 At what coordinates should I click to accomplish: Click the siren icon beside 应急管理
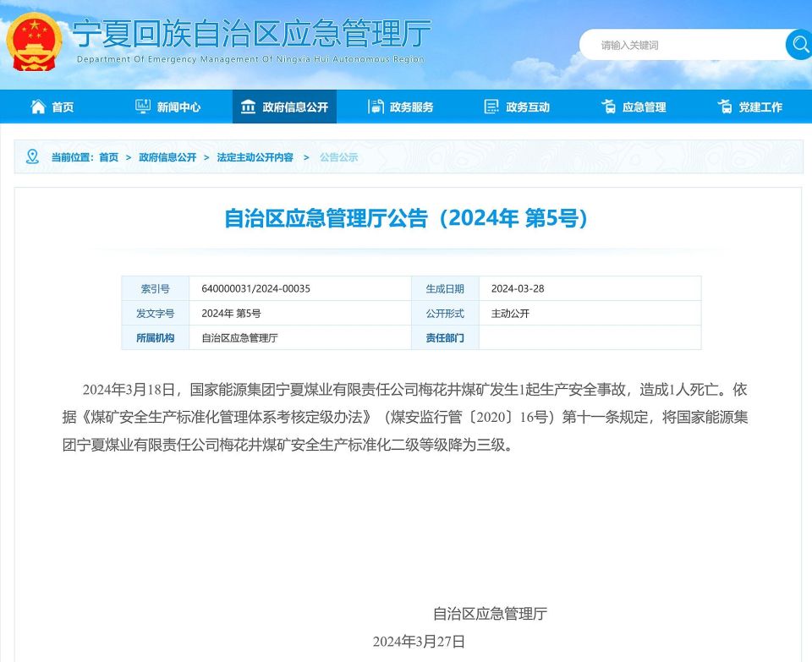coord(609,107)
